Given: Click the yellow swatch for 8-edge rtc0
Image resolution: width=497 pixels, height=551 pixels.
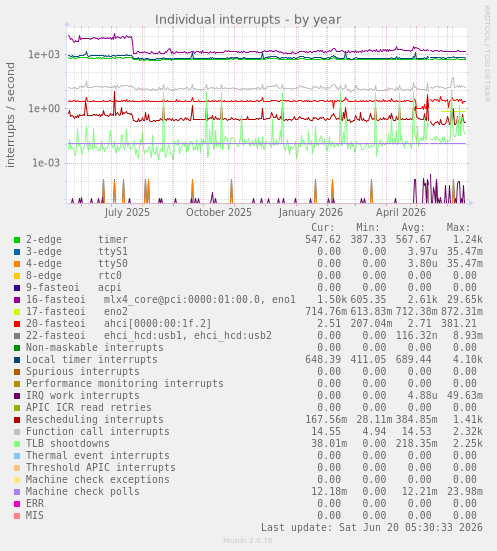Looking at the screenshot, I should [17, 276].
